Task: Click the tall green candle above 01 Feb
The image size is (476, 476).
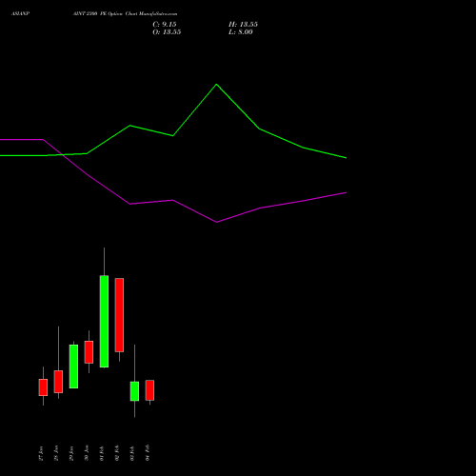Action: point(104,321)
